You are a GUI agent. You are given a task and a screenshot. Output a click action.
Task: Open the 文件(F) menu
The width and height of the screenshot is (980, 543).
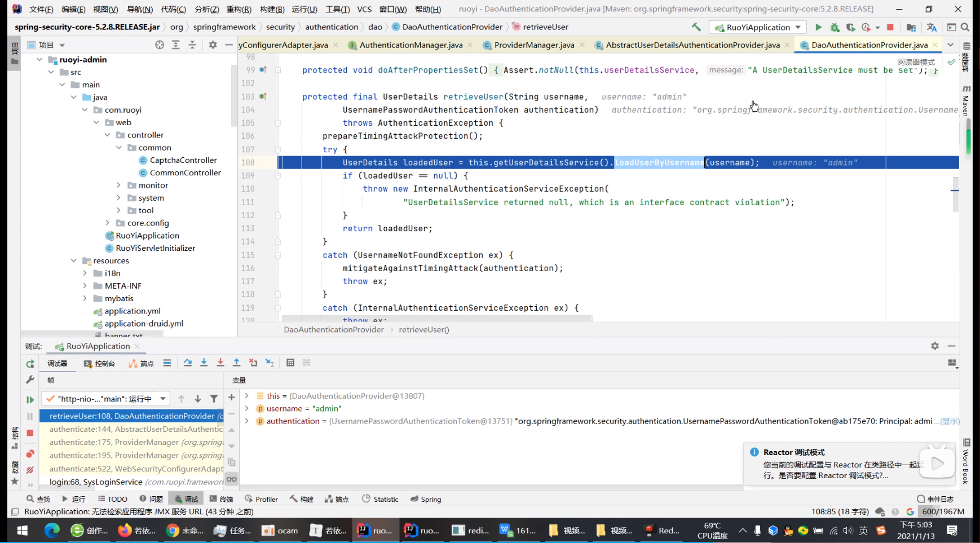(41, 9)
